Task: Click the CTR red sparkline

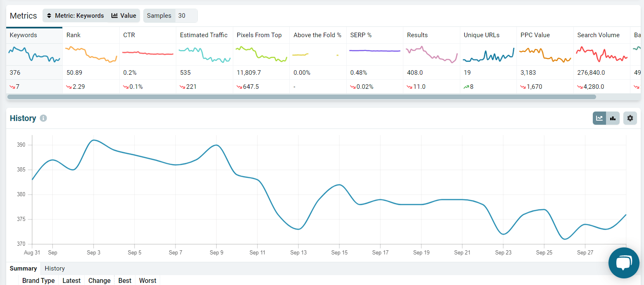Action: tap(148, 53)
